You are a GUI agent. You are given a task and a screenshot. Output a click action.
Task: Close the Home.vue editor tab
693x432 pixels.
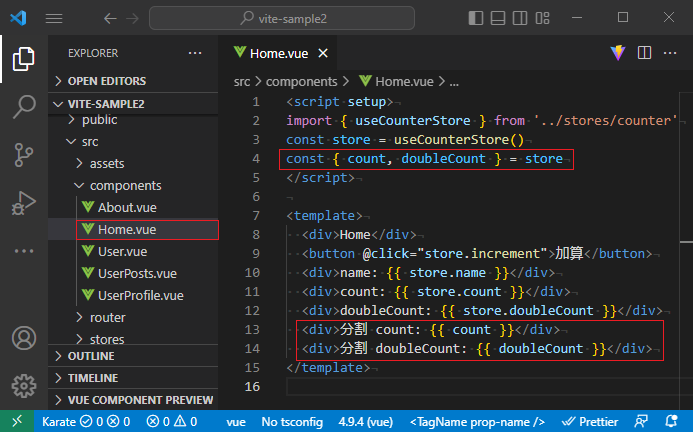(x=323, y=54)
